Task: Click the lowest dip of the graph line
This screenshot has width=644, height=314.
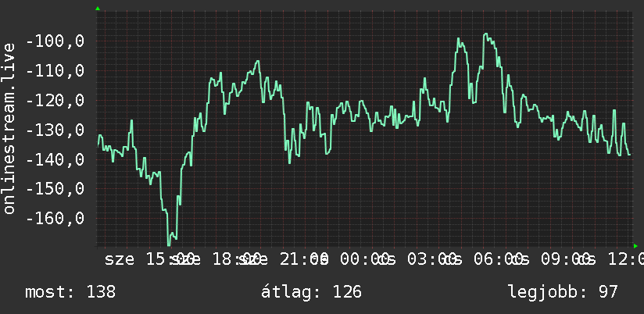Action: pos(169,244)
